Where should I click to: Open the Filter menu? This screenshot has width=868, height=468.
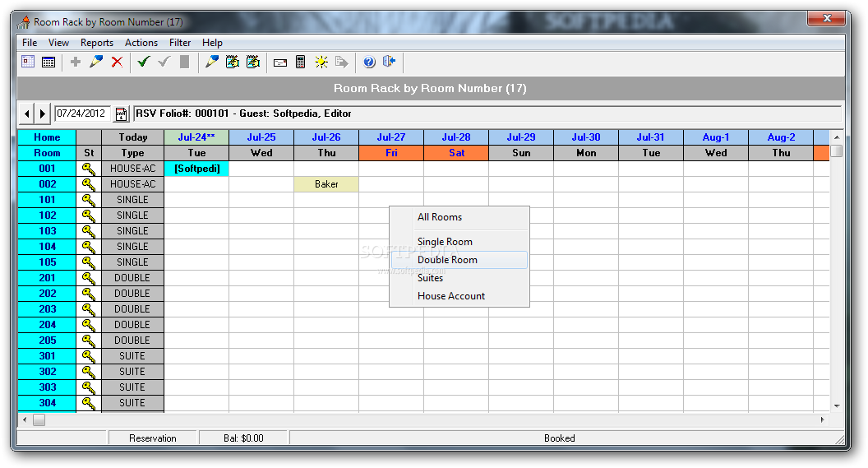point(180,43)
